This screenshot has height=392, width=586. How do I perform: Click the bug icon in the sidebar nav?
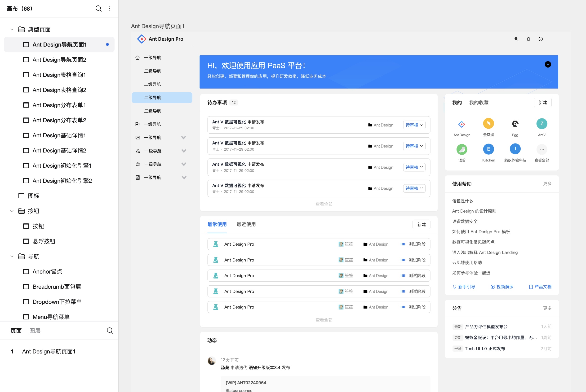[x=138, y=164]
